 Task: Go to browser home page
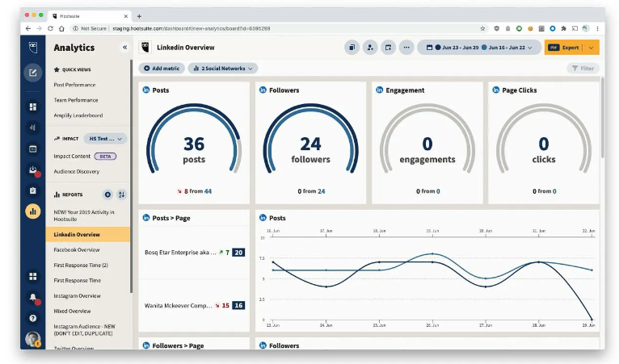(x=61, y=28)
